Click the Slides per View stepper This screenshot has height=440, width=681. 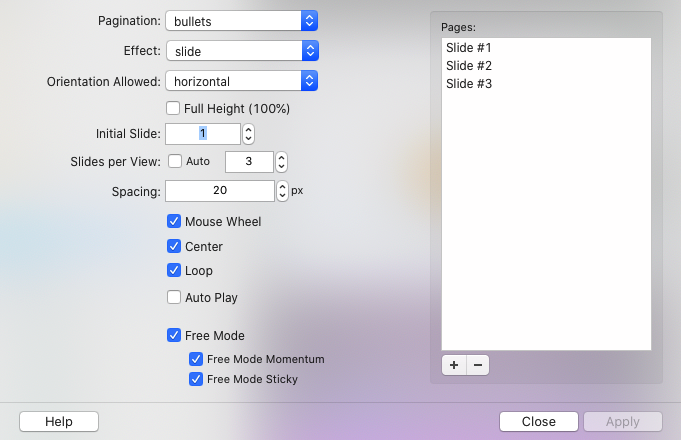click(282, 161)
